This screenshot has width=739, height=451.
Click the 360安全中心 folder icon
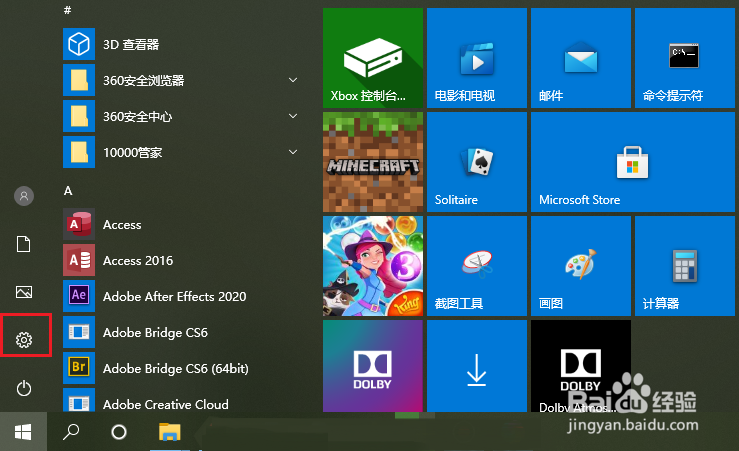pyautogui.click(x=79, y=116)
